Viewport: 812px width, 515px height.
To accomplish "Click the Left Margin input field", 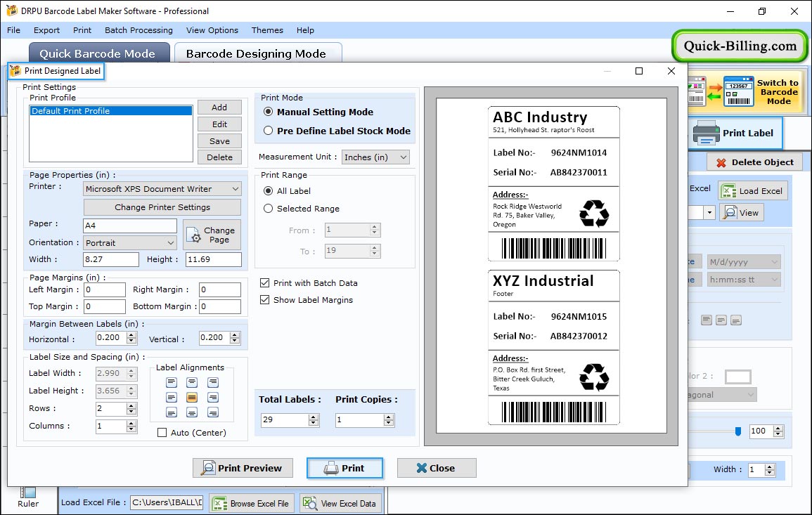I will [105, 290].
